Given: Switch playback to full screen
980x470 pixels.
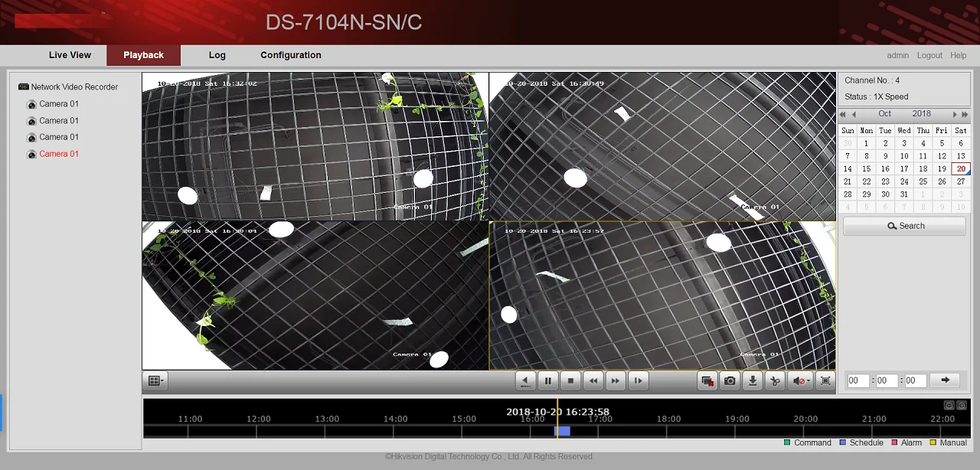Looking at the screenshot, I should 825,380.
